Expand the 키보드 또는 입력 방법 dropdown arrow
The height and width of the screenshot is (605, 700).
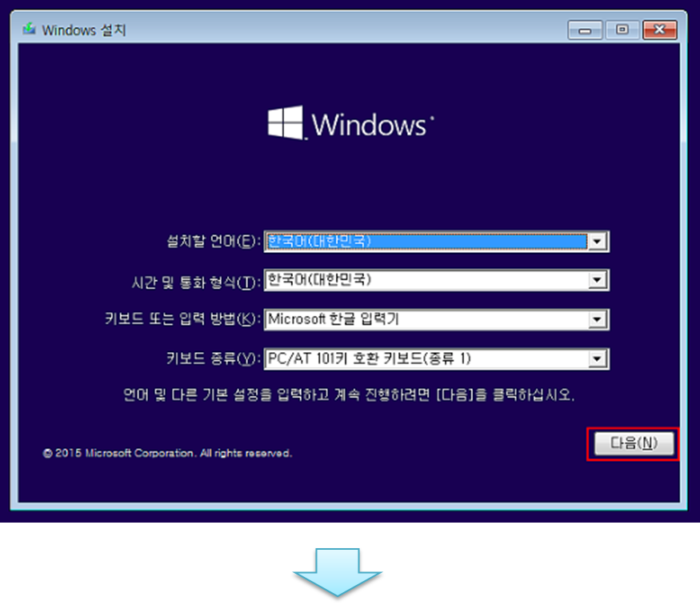(x=598, y=319)
